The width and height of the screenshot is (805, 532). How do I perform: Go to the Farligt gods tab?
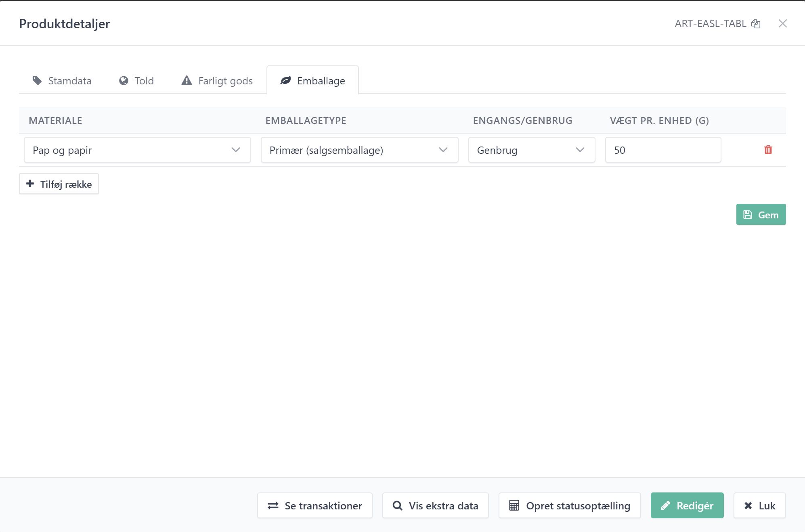(x=217, y=81)
